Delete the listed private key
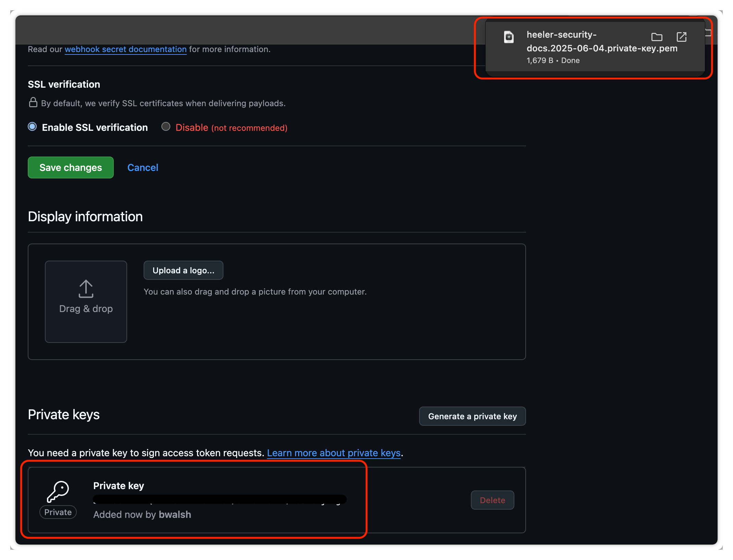 pyautogui.click(x=492, y=500)
